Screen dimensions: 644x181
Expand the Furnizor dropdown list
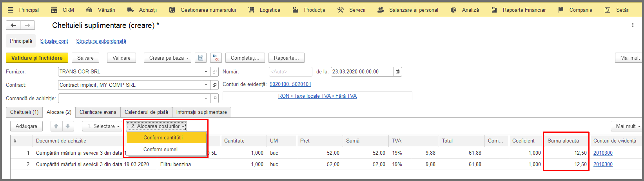206,72
